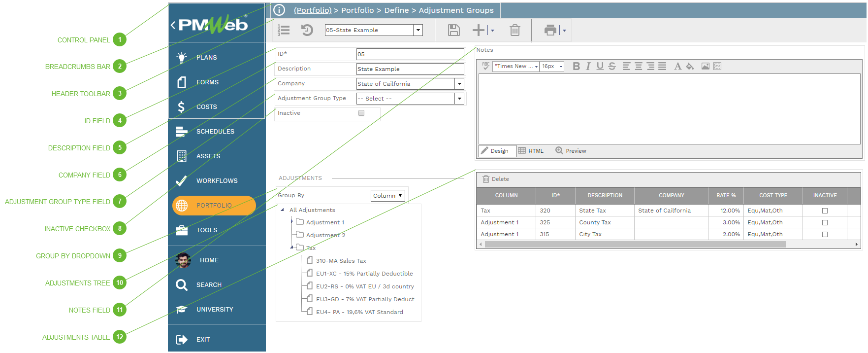Viewport: 868px width, 353px height.
Task: Toggle the Inactive checkbox in form
Action: [361, 113]
